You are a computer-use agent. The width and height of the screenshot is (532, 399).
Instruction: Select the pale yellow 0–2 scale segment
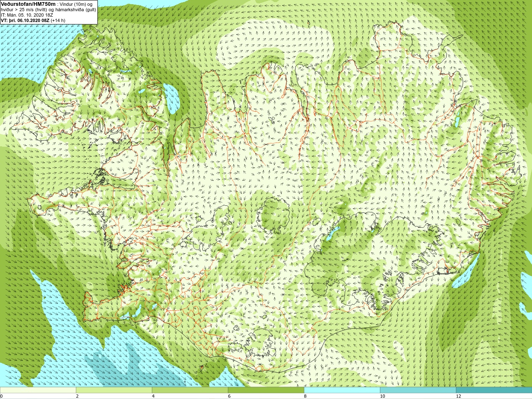[x=38, y=390]
